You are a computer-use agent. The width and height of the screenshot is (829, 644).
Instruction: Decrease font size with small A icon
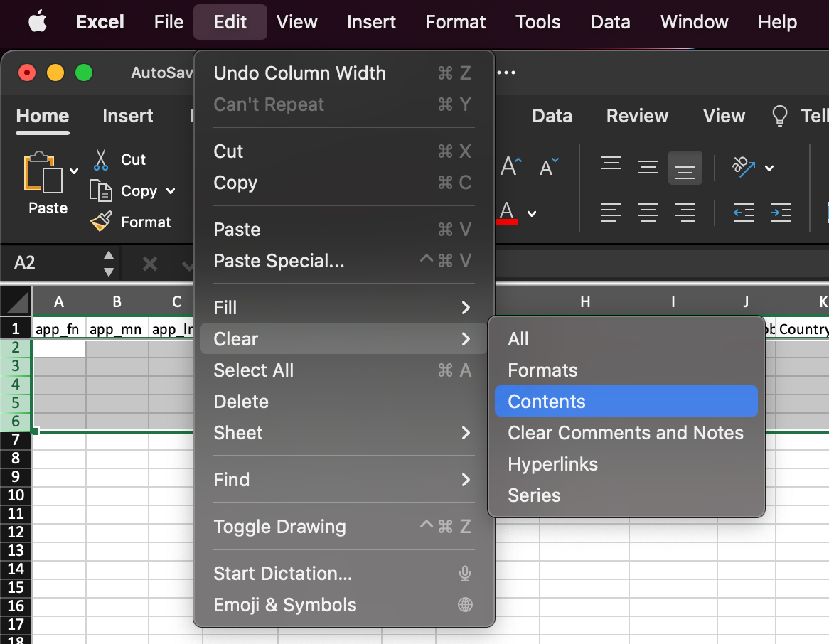point(549,167)
